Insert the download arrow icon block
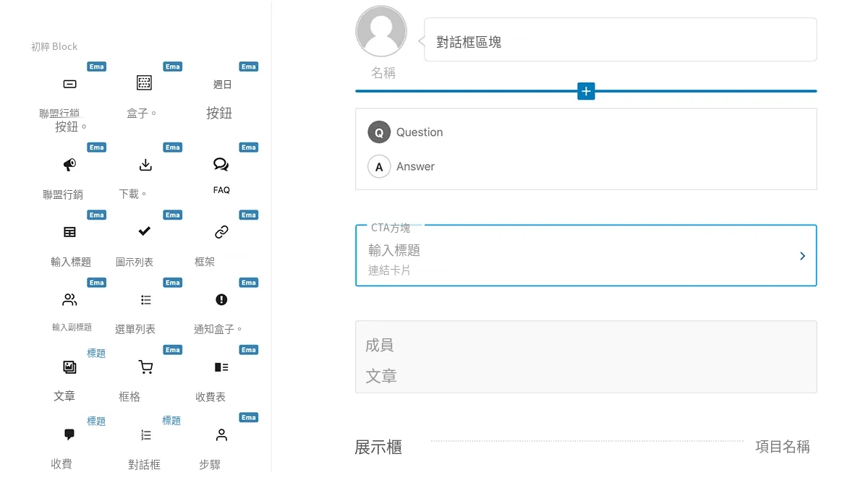868x488 pixels. [x=145, y=165]
